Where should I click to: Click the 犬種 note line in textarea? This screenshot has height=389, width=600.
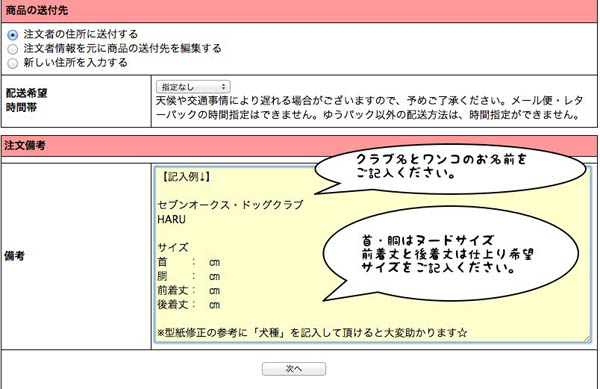[x=312, y=333]
